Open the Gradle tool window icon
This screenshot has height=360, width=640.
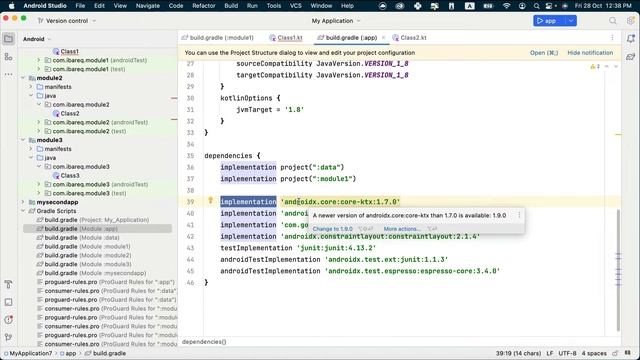click(631, 57)
